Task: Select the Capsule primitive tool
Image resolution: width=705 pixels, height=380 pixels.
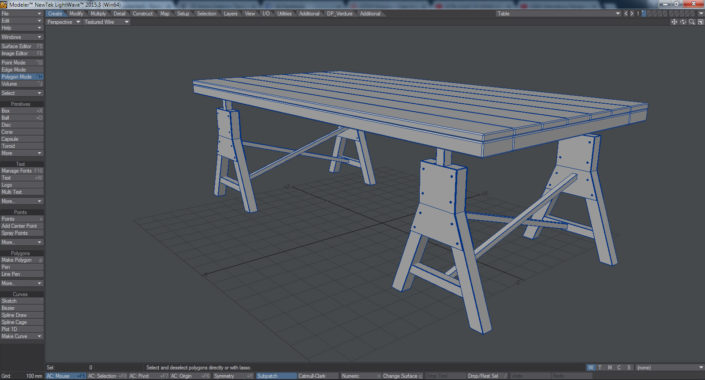Action: pos(22,139)
